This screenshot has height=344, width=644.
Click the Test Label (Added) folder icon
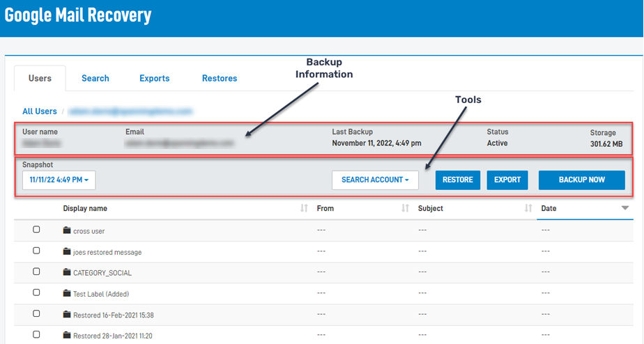(x=67, y=294)
